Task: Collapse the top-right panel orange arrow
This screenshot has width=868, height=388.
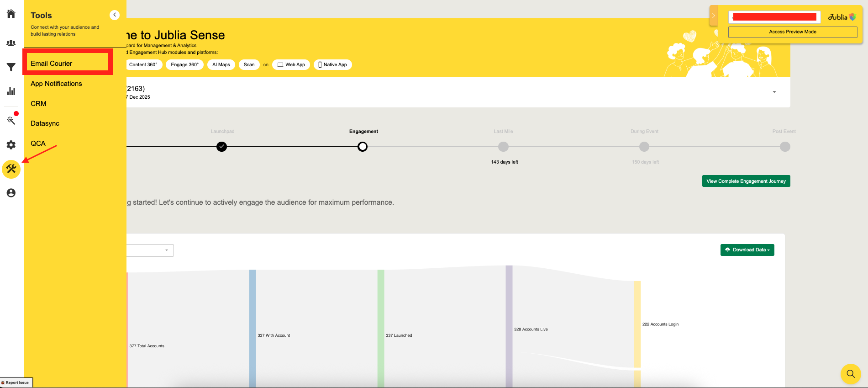Action: pos(714,16)
